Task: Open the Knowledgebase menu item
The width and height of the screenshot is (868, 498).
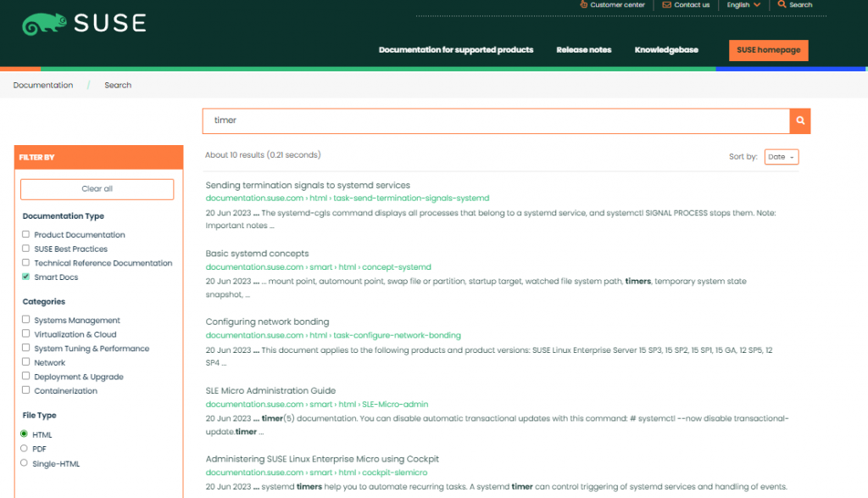Action: pyautogui.click(x=666, y=50)
